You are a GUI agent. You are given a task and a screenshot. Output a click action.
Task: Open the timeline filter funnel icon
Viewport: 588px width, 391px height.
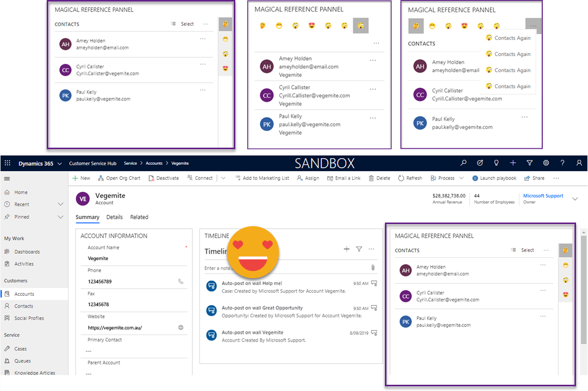359,249
